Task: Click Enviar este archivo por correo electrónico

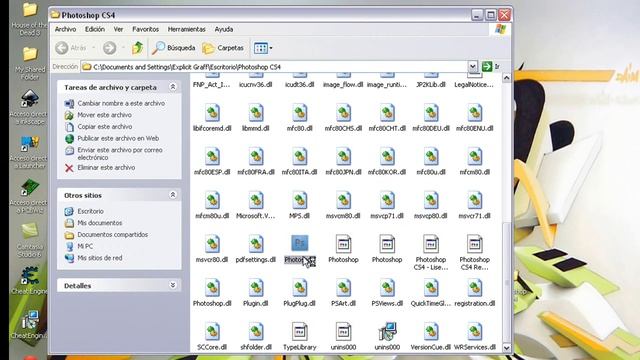Action: point(120,153)
